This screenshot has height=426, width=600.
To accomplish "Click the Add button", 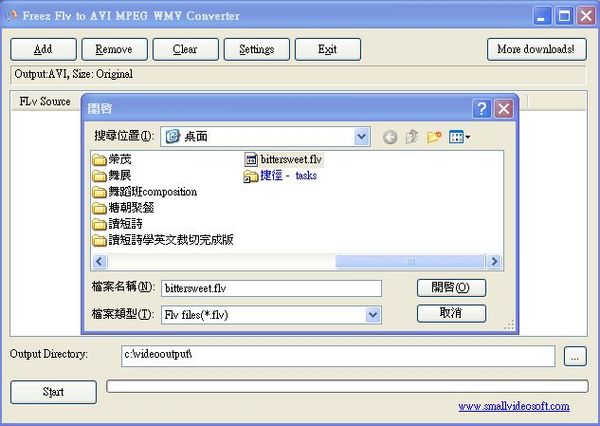I will point(43,49).
